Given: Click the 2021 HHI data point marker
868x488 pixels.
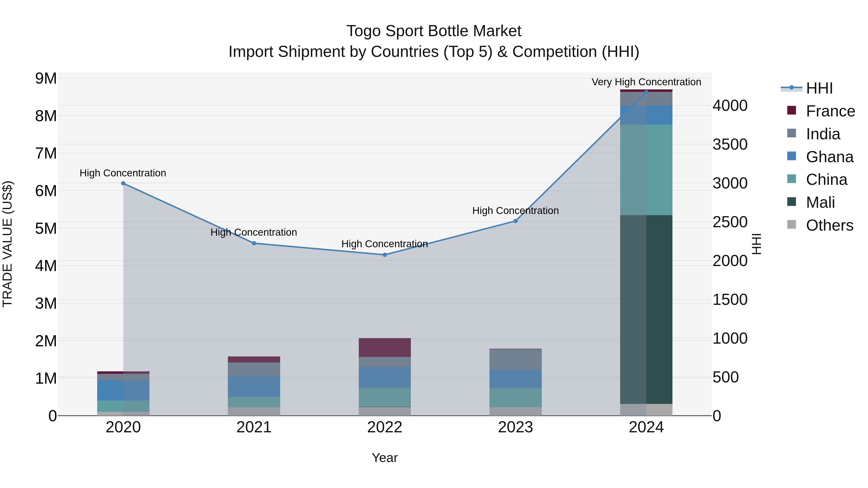Looking at the screenshot, I should (x=254, y=243).
